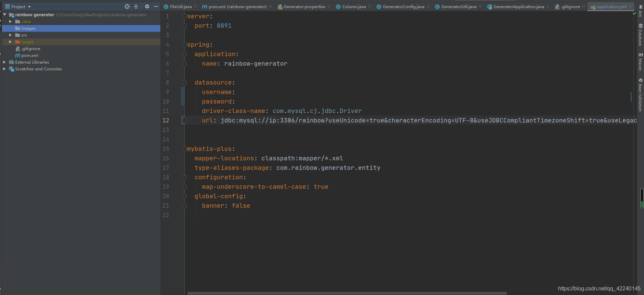Open the Project view dropdown
The height and width of the screenshot is (295, 644).
(x=29, y=7)
